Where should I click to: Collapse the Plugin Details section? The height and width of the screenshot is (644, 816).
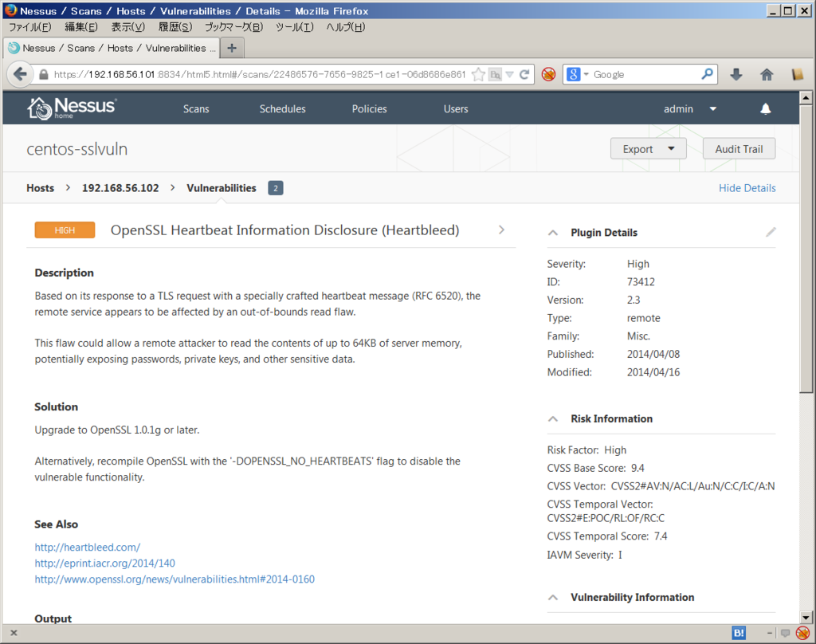(553, 233)
